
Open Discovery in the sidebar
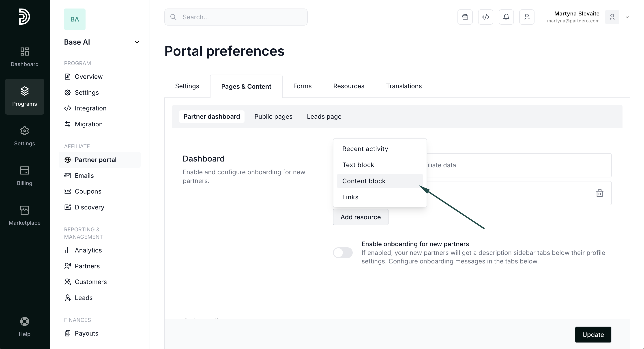[x=89, y=207]
